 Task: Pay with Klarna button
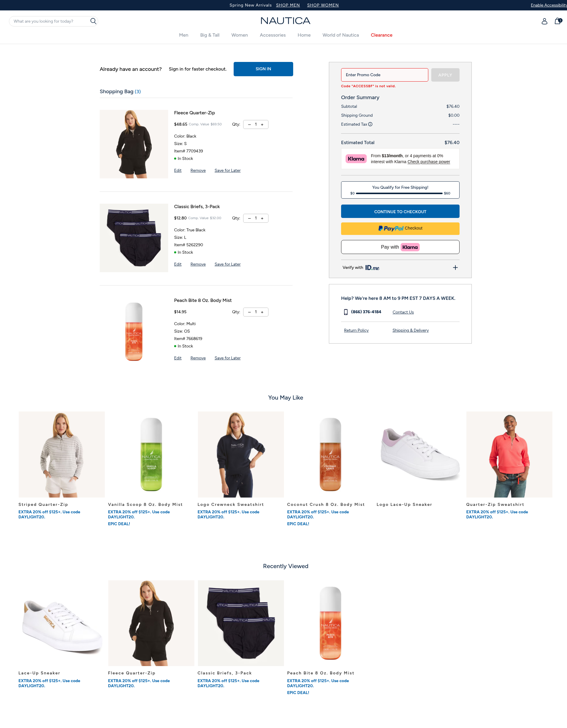coord(400,247)
